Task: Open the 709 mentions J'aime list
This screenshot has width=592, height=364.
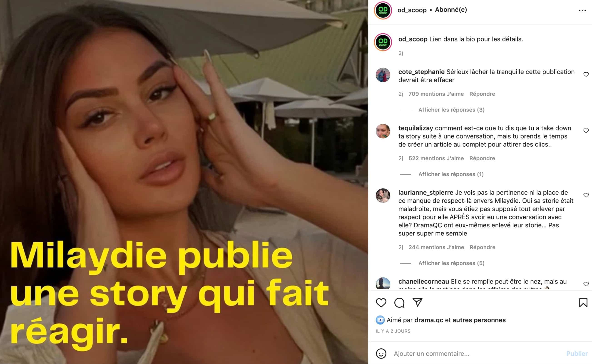Action: pyautogui.click(x=436, y=94)
